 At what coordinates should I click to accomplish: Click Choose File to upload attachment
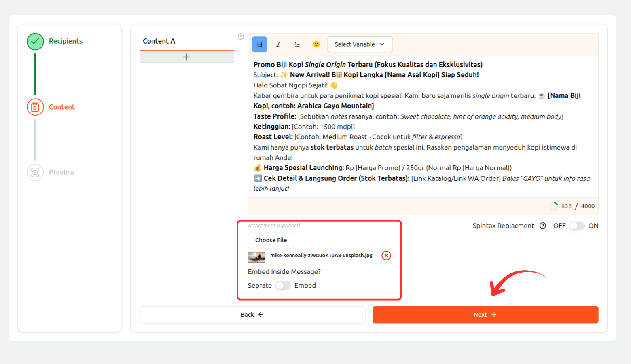[271, 240]
